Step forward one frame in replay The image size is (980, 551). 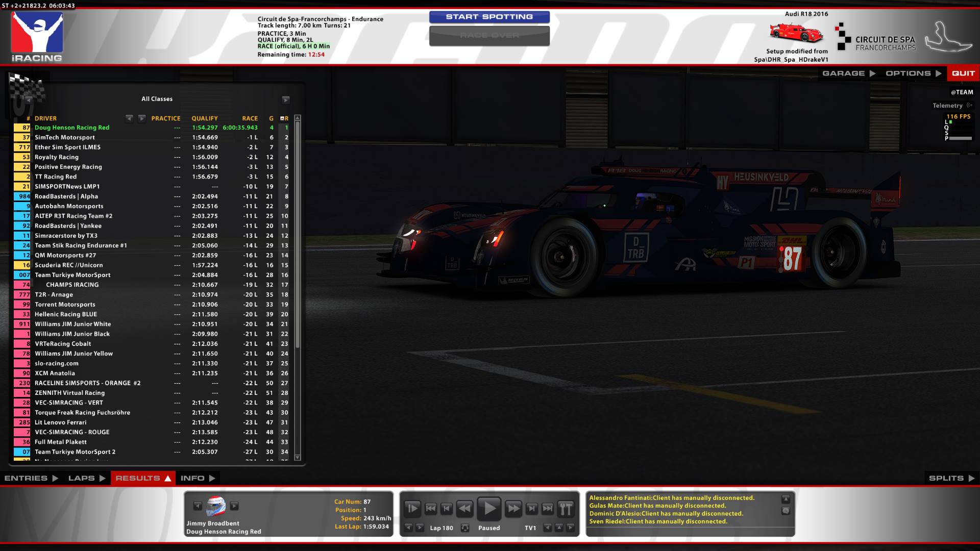coord(531,508)
